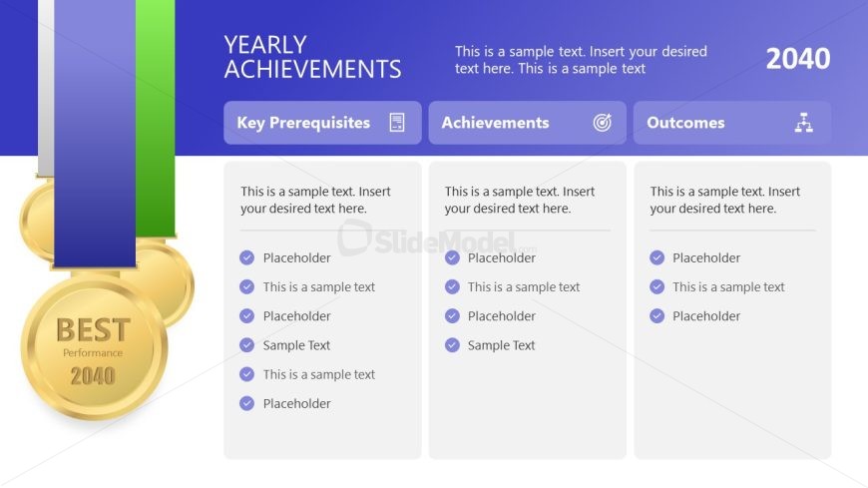This screenshot has width=868, height=488.
Task: Select the Outcomes header tab
Action: [685, 123]
